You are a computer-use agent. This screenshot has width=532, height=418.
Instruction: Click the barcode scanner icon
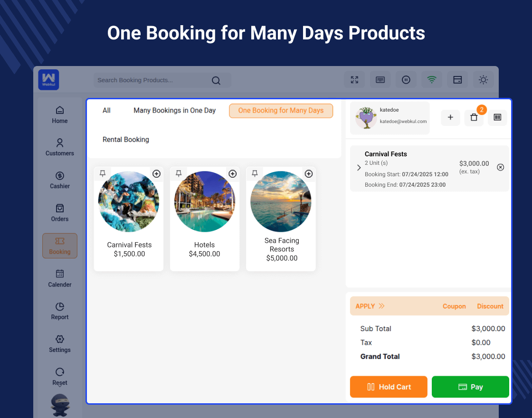coord(497,117)
